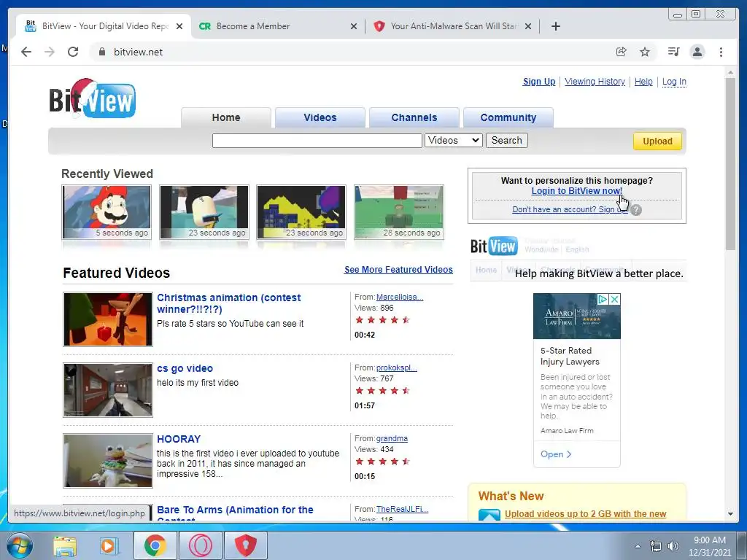Click the BitView logo with Santa hat
This screenshot has height=560, width=747.
[x=92, y=98]
